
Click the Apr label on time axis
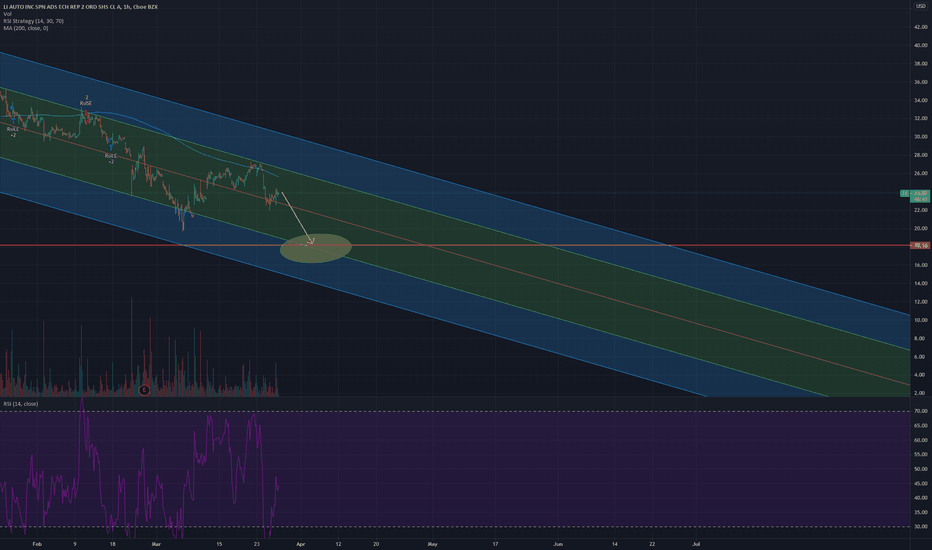coord(301,544)
